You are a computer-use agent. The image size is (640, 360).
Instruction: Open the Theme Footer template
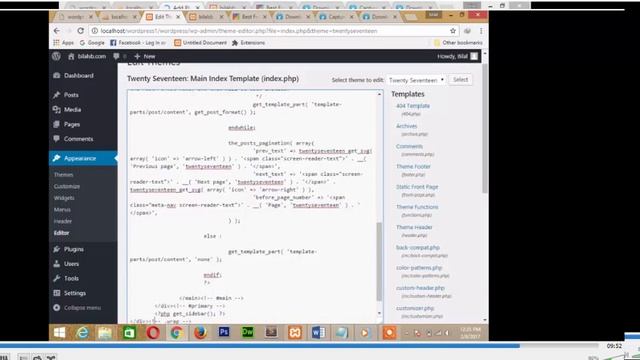click(x=413, y=167)
